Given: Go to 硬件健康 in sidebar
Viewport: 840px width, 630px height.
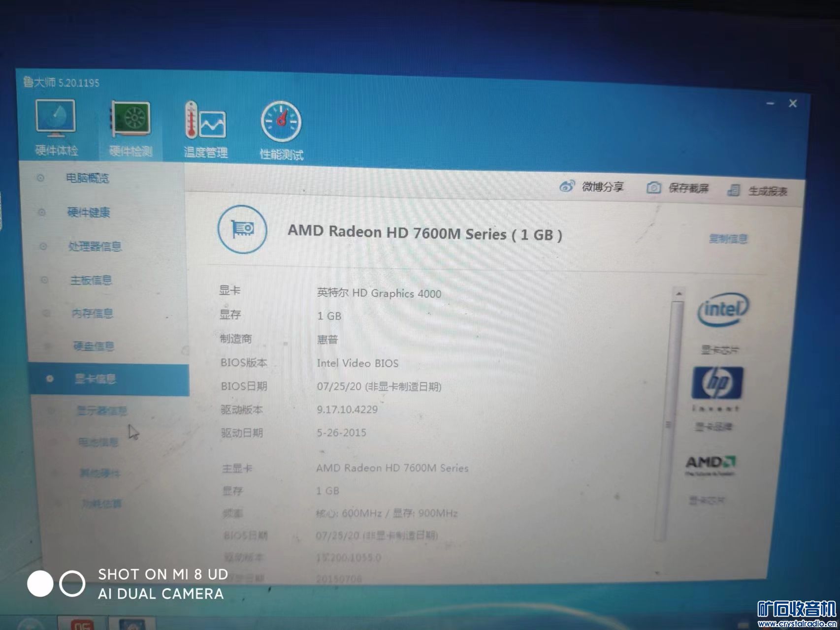Looking at the screenshot, I should [89, 212].
